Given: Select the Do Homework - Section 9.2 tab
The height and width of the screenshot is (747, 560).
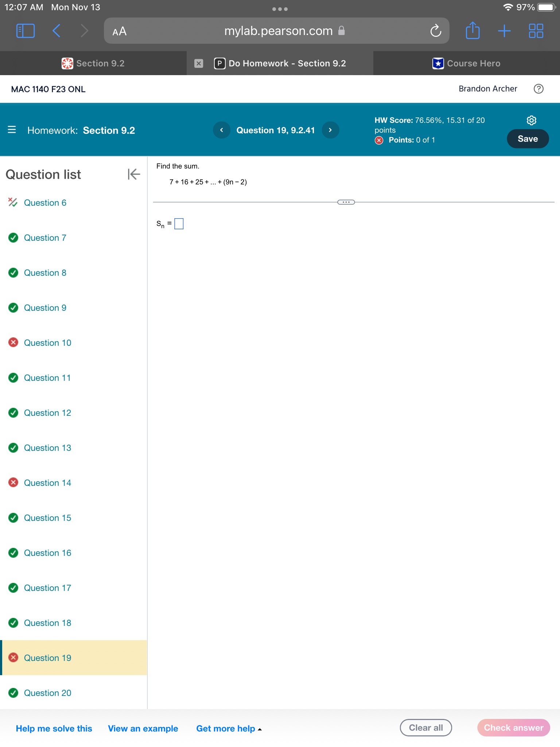Looking at the screenshot, I should (280, 63).
